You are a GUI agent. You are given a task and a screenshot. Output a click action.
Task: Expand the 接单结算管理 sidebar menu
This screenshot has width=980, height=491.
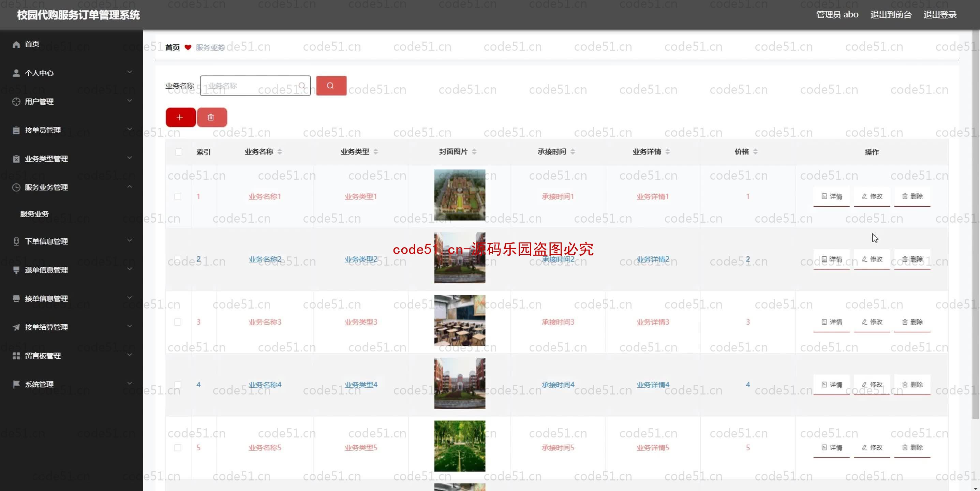71,327
